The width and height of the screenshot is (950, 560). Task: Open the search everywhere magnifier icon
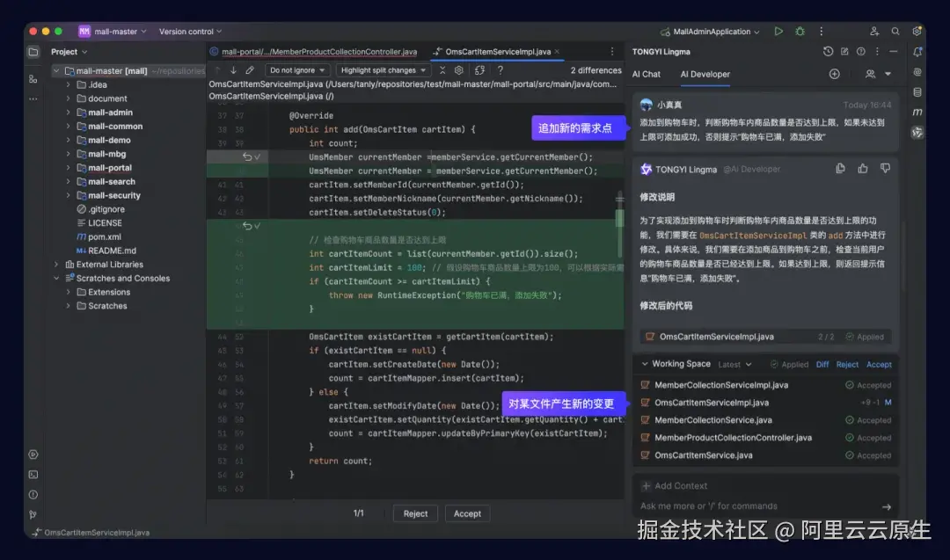pos(895,32)
